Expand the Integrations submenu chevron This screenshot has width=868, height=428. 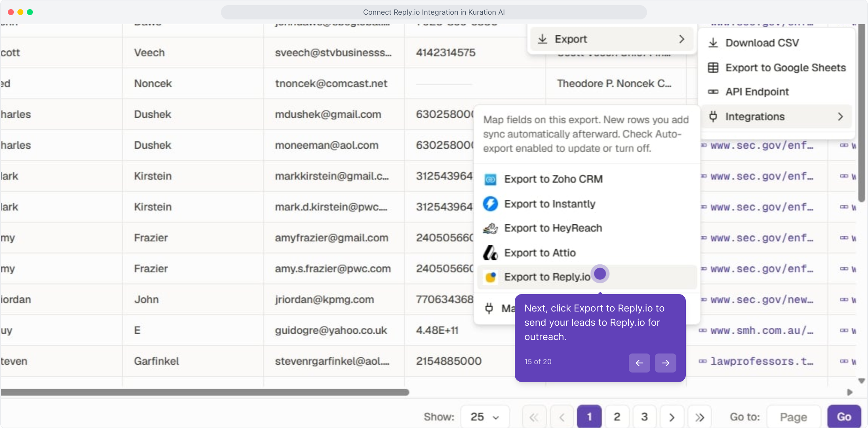[840, 117]
